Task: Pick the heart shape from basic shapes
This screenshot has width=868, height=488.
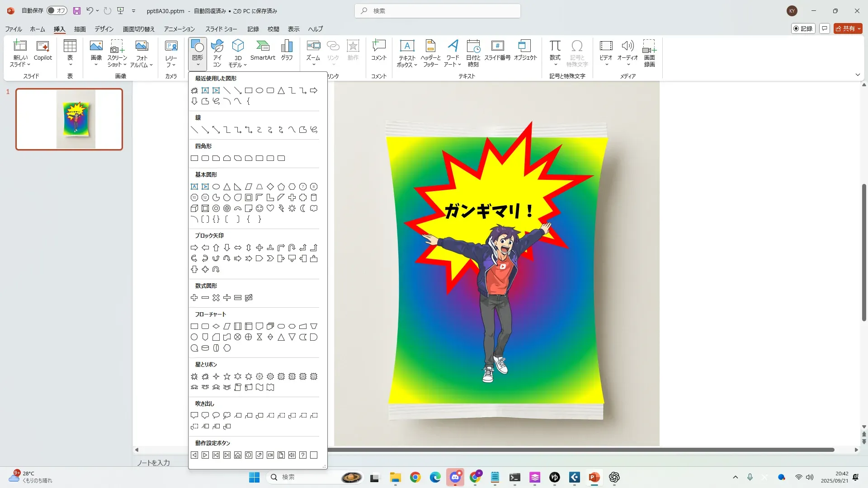Action: (270, 208)
